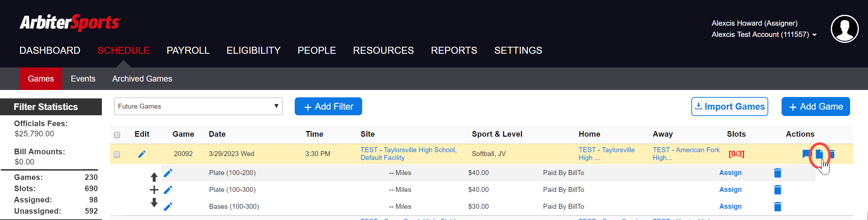Open the Future Games filter dropdown

[x=198, y=106]
